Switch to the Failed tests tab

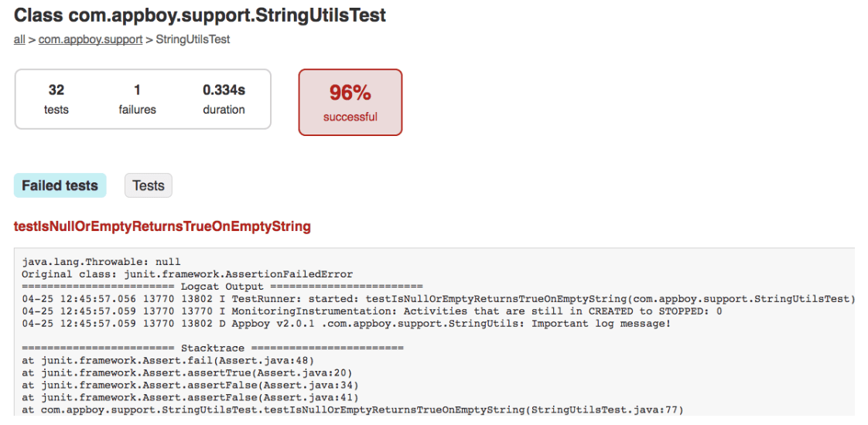pyautogui.click(x=60, y=185)
